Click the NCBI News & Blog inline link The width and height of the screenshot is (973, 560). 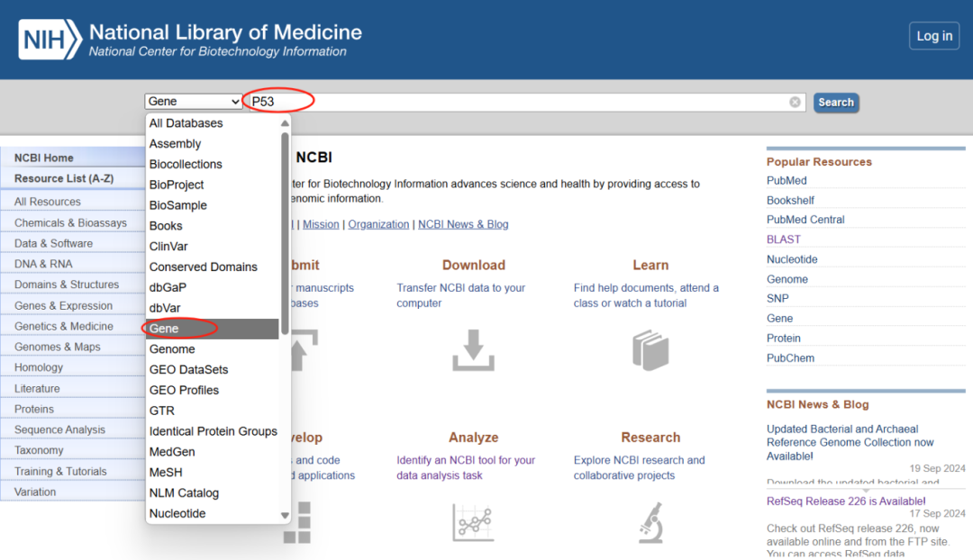(x=463, y=224)
